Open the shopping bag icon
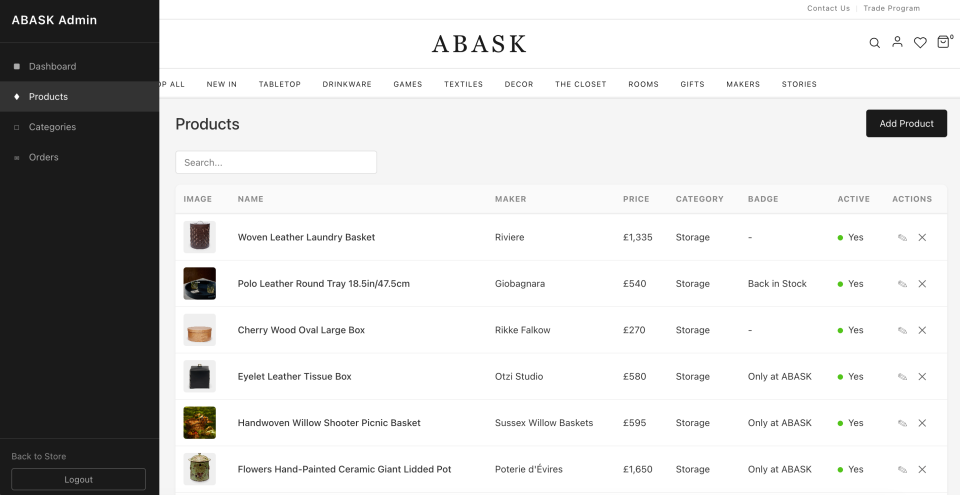Viewport: 960px width, 495px height. (943, 42)
